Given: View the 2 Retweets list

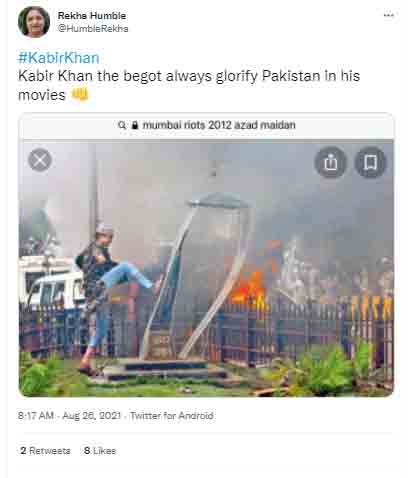Looking at the screenshot, I should click(x=45, y=451).
